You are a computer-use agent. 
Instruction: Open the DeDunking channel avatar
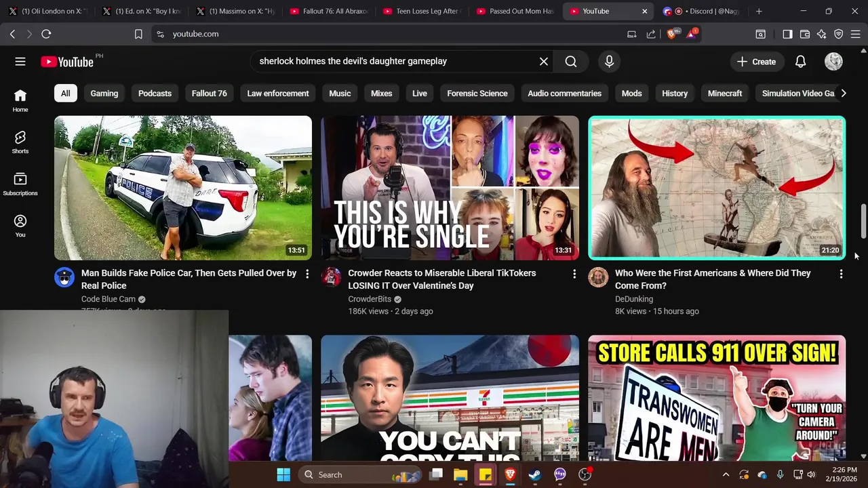[598, 277]
